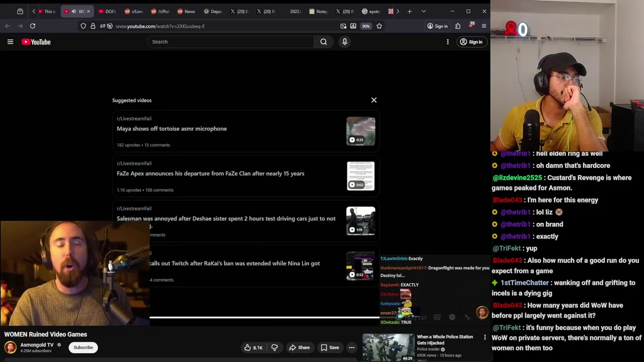Click the URL address field
The height and width of the screenshot is (362, 644).
[x=221, y=26]
